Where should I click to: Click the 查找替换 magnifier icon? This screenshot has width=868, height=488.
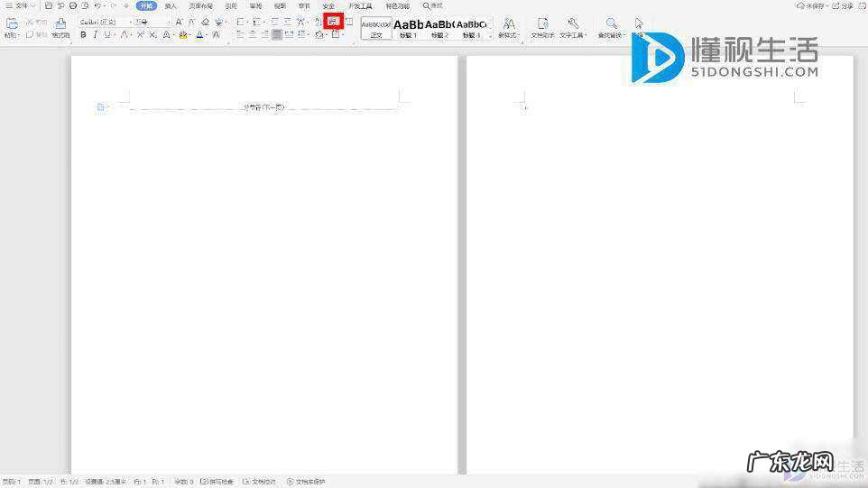point(611,23)
